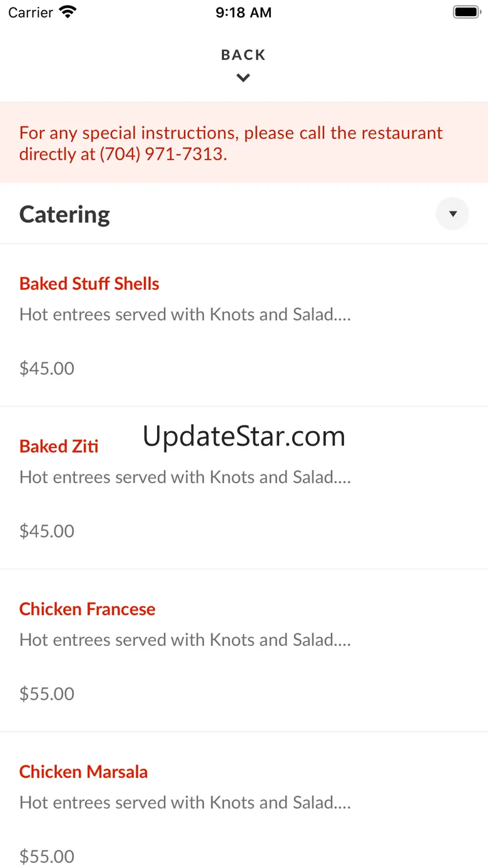Tap the Wi-Fi icon in status bar
This screenshot has width=488, height=868.
point(67,12)
